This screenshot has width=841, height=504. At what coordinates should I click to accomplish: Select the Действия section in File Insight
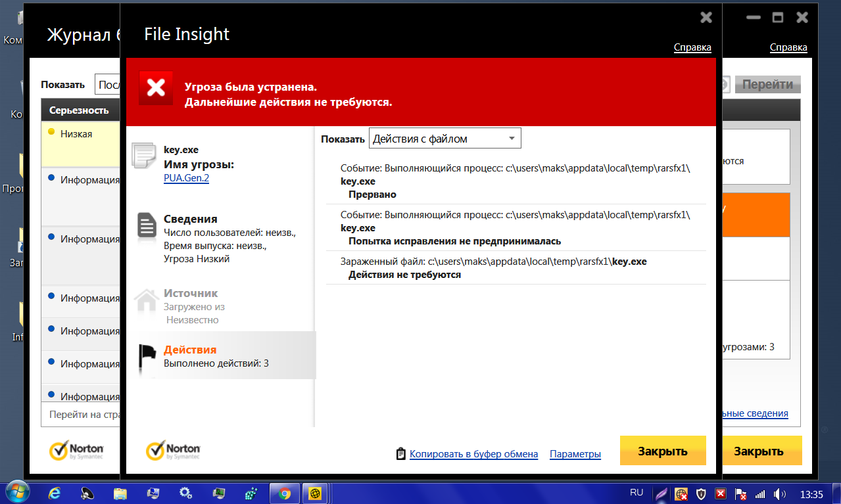pyautogui.click(x=222, y=355)
